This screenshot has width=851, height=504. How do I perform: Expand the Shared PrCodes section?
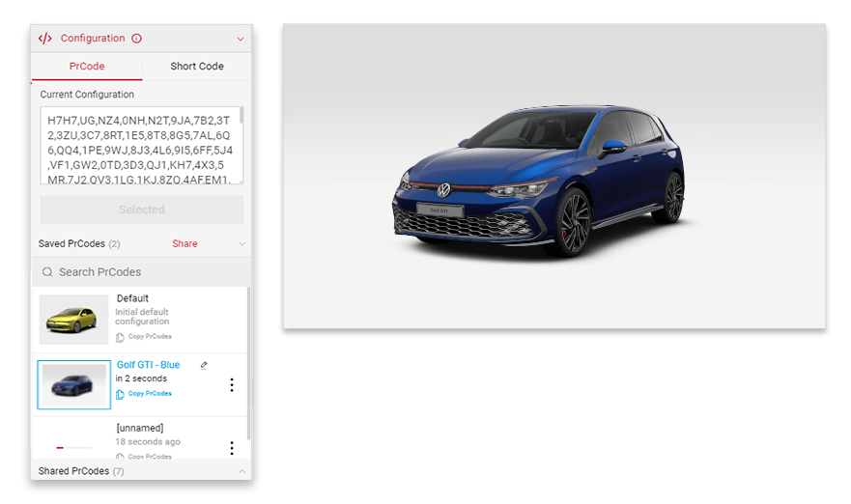pos(242,471)
